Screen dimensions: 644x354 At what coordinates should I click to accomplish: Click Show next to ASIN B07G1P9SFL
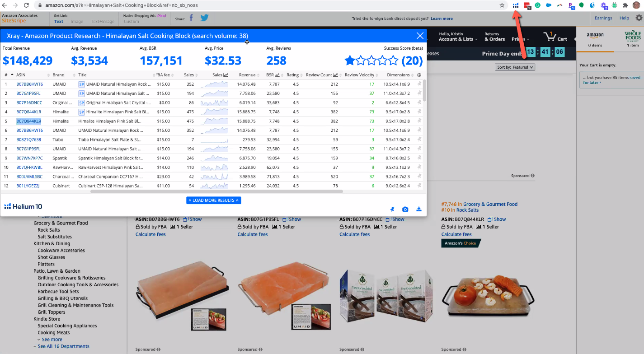[x=291, y=219]
